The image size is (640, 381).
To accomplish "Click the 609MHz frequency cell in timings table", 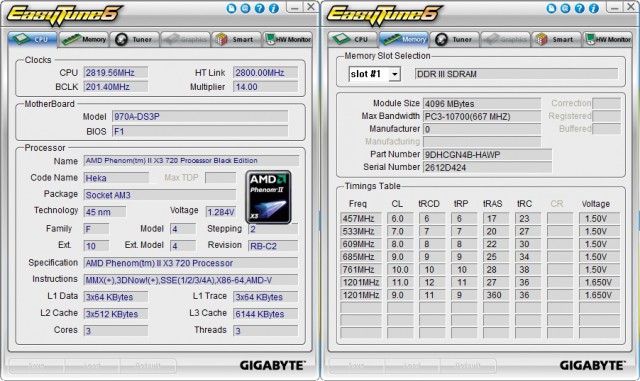I will 361,244.
